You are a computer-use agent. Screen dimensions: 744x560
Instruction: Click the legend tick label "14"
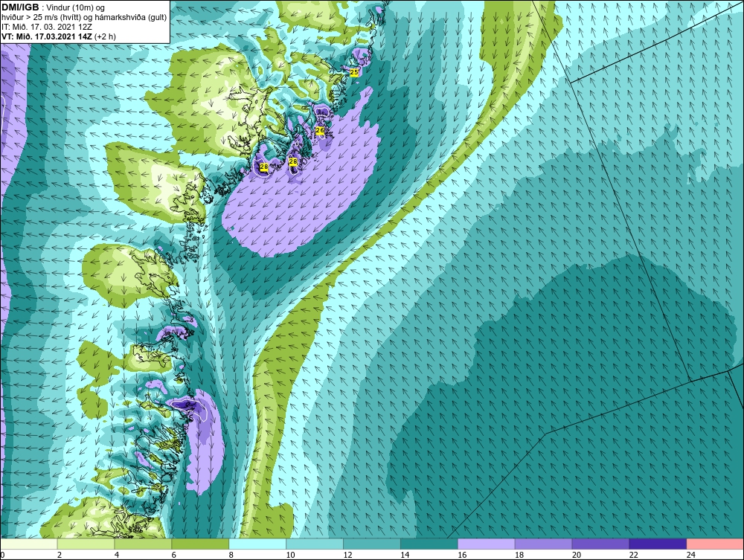coord(405,555)
